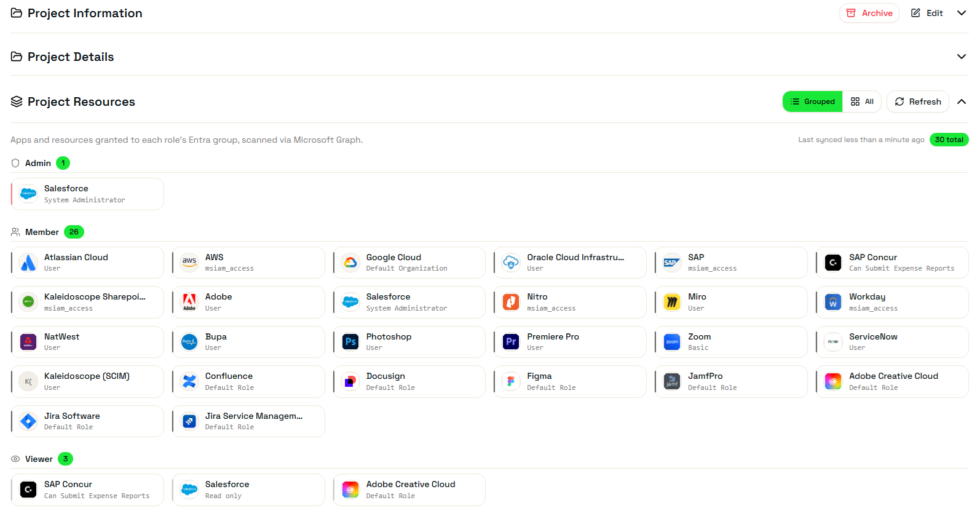Click 'Can Submit Expense Reports' under Member SAP Concur
The height and width of the screenshot is (516, 980).
click(902, 268)
